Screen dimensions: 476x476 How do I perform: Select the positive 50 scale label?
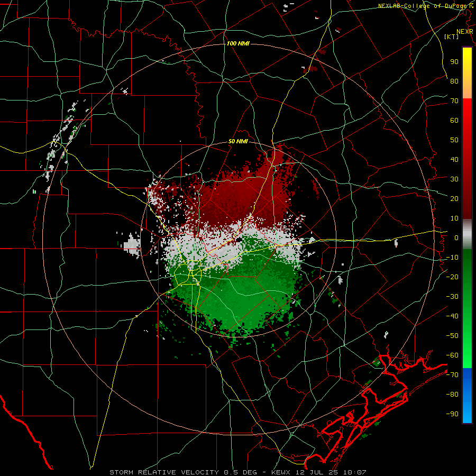454,140
